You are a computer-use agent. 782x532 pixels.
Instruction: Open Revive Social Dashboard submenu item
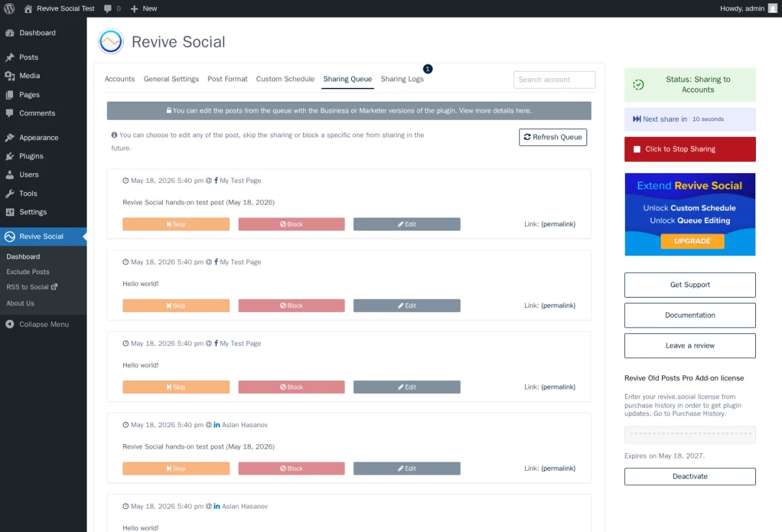click(x=23, y=257)
